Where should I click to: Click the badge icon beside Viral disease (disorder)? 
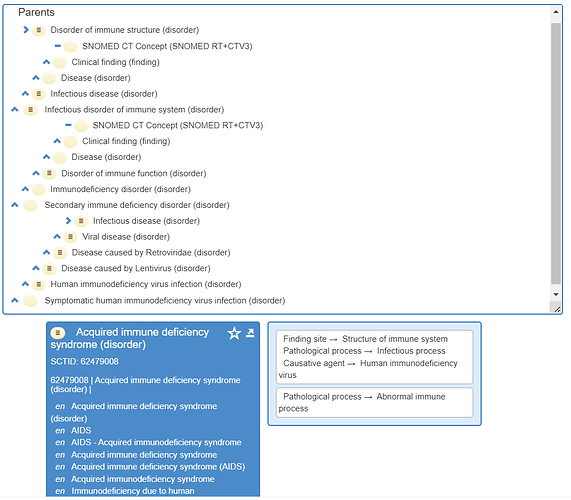pos(70,237)
